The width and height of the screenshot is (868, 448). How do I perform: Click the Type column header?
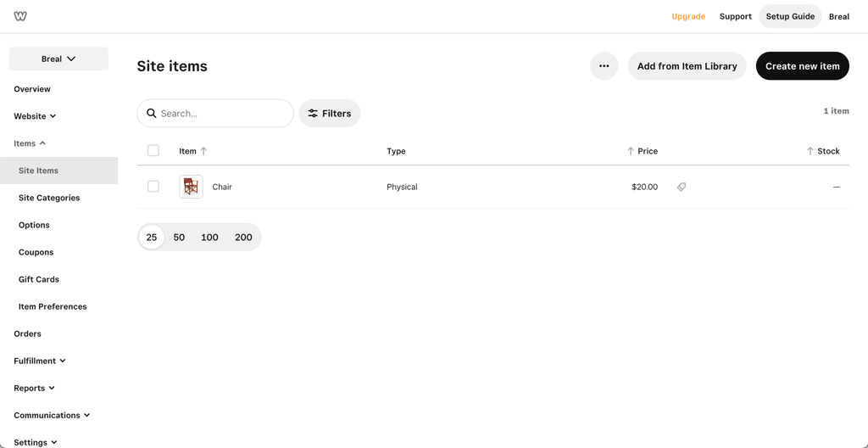[x=397, y=151]
